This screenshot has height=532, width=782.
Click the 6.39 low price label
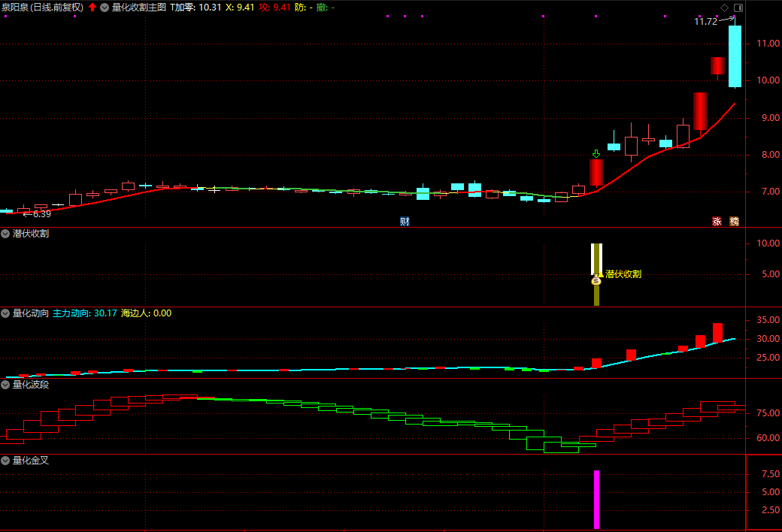pyautogui.click(x=42, y=214)
